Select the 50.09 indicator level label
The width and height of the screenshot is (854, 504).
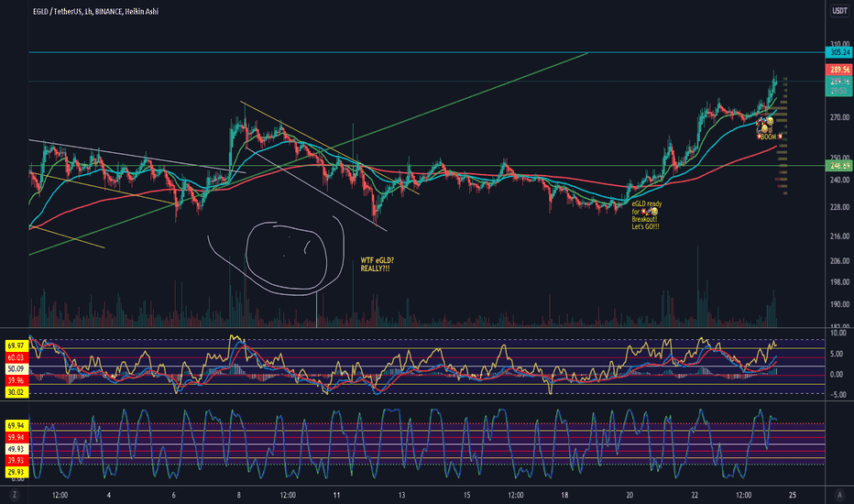[16, 369]
